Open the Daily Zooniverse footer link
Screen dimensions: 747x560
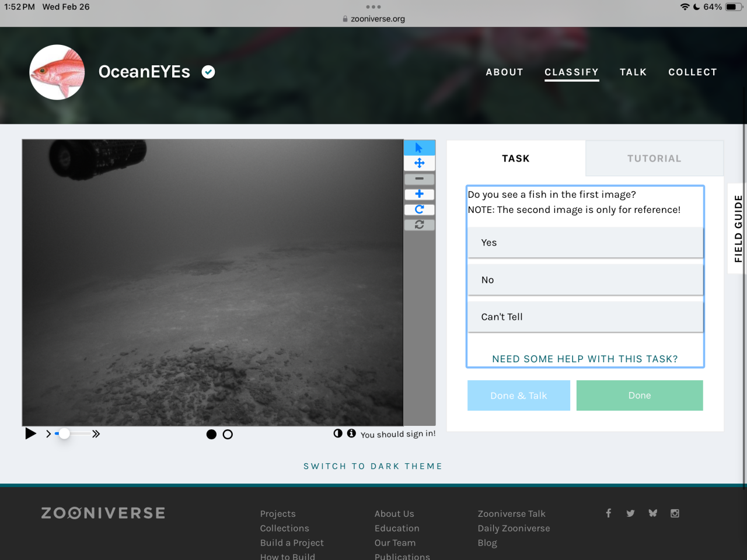coord(514,528)
